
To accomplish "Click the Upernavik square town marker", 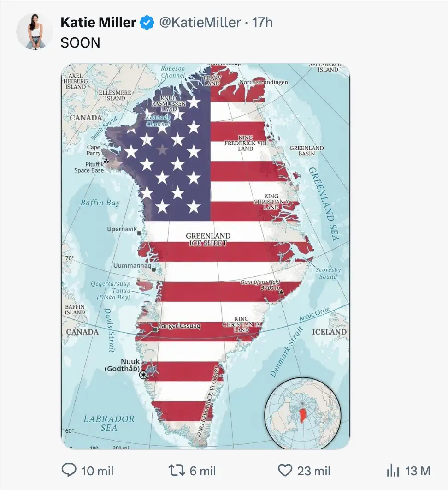I will coord(140,233).
